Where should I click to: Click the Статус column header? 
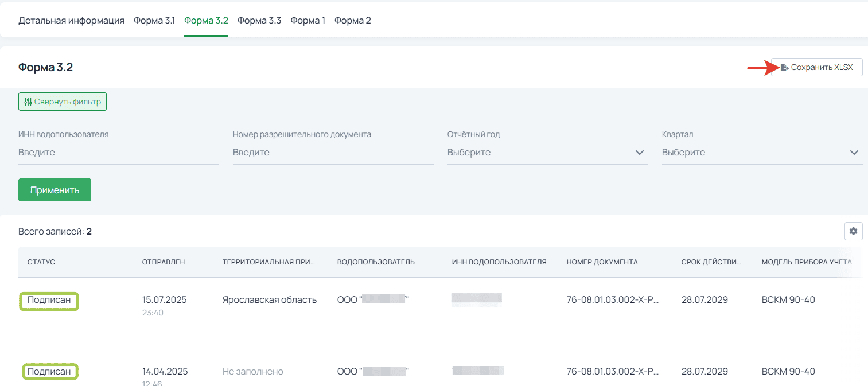click(x=41, y=262)
